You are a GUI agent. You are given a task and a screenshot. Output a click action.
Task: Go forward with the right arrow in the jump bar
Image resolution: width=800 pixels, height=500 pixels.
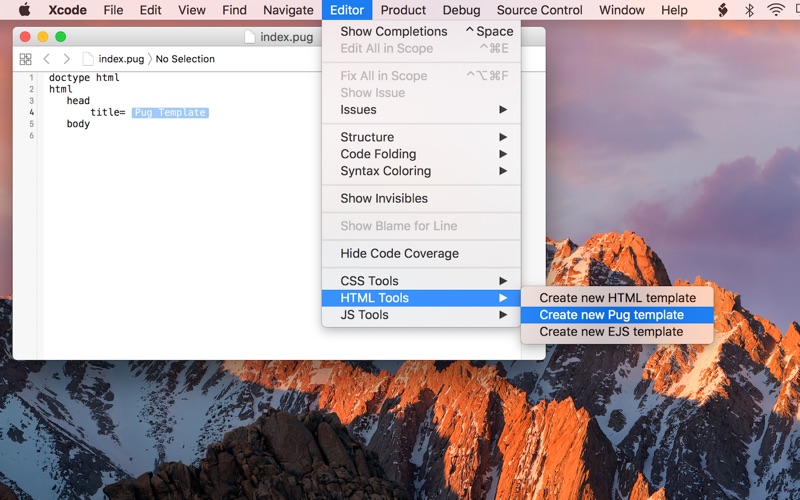pos(66,59)
